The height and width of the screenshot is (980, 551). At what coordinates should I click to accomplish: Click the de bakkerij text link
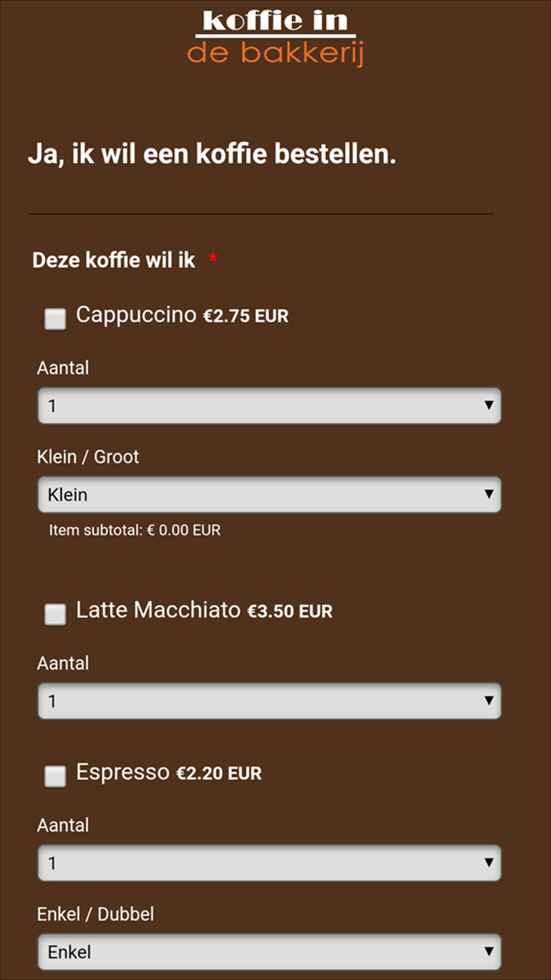275,52
